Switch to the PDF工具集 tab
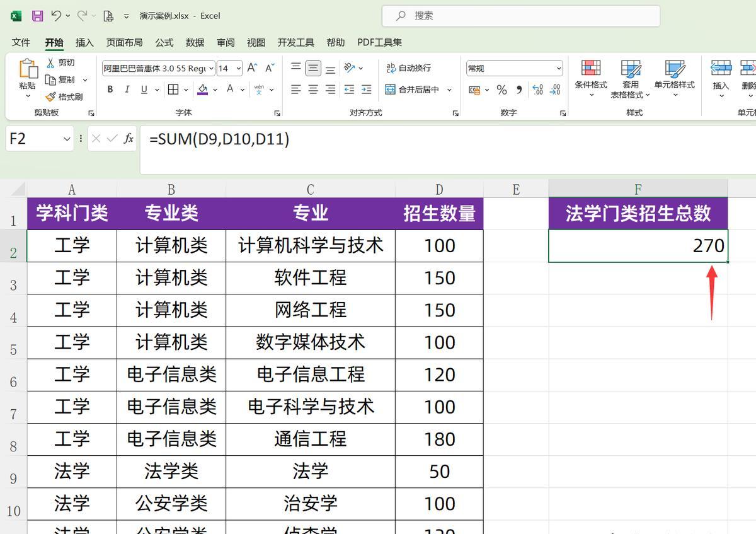 [379, 42]
